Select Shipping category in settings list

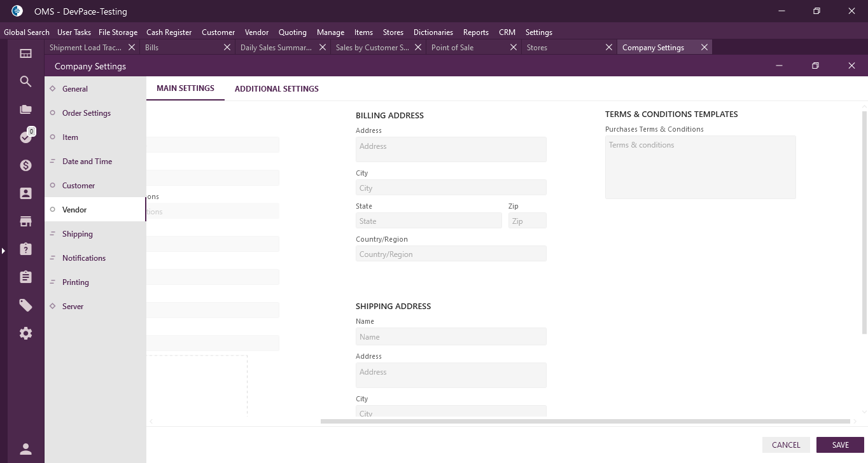78,234
